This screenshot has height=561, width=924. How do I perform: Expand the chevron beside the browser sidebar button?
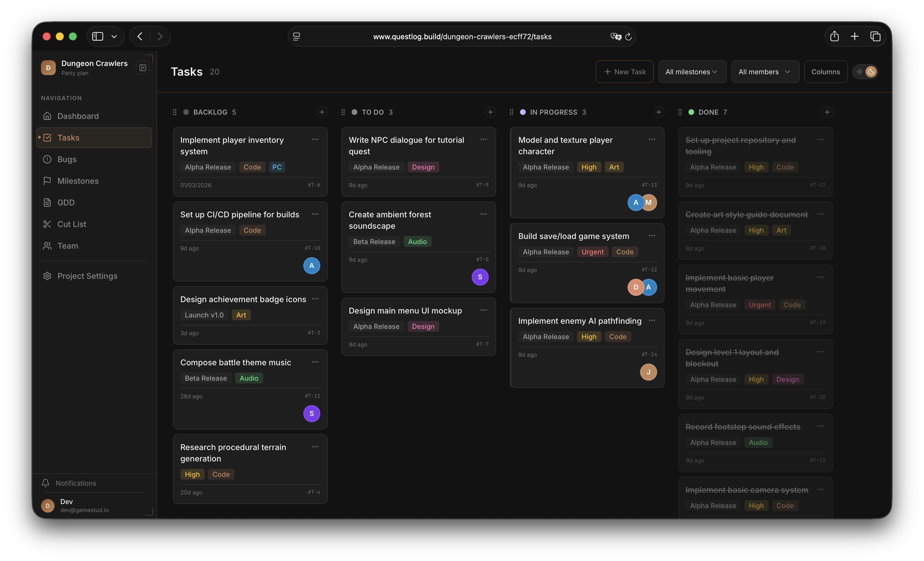coord(114,36)
